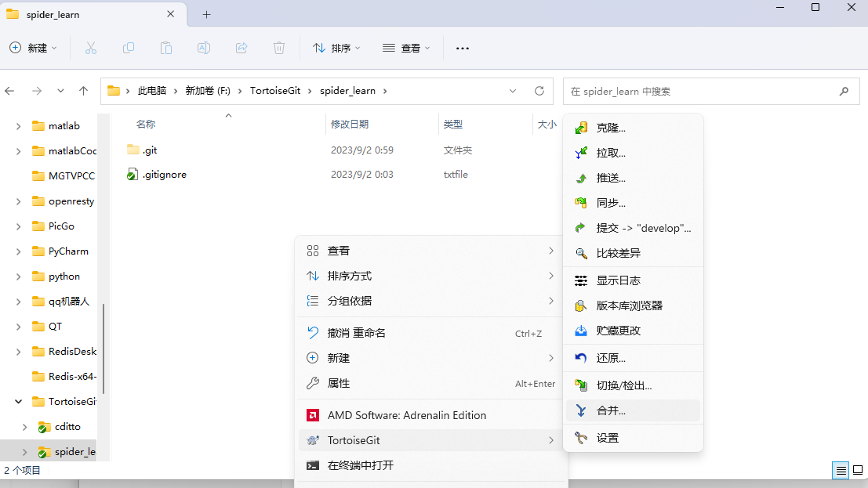Open Group by (分组依据) context menu item

pos(430,301)
